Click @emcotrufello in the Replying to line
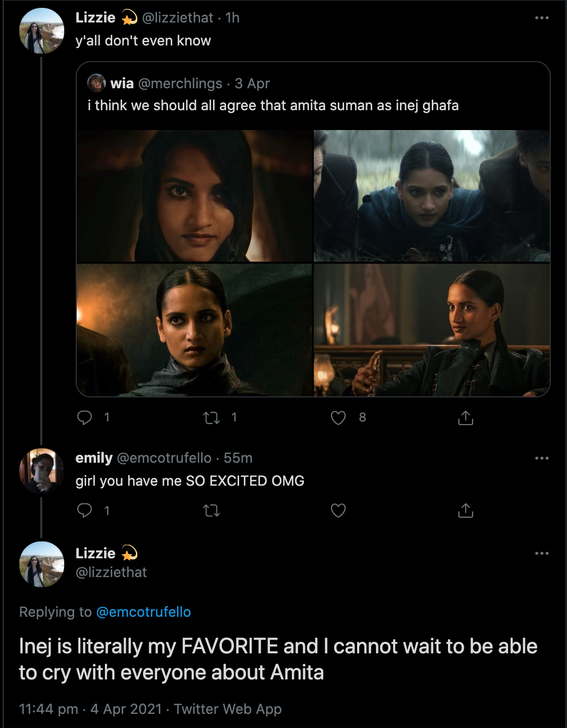 pyautogui.click(x=144, y=612)
